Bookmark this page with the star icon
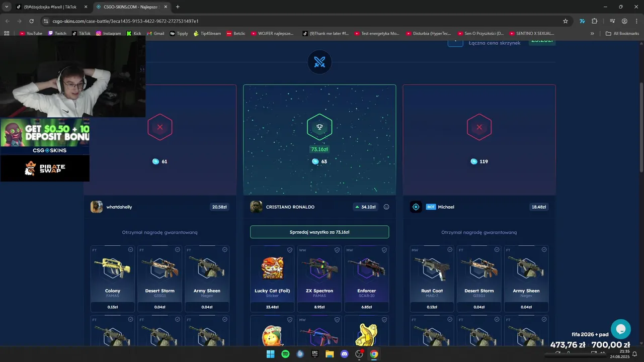This screenshot has width=644, height=362. [x=566, y=21]
